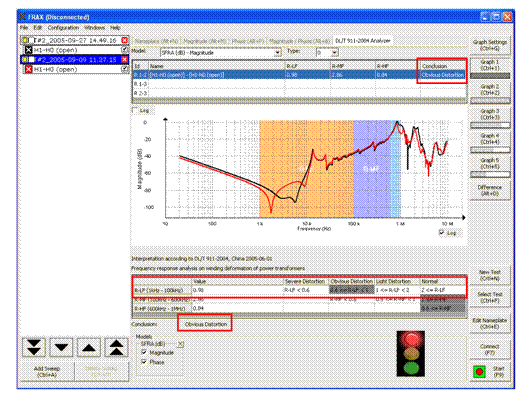Image resolution: width=529 pixels, height=397 pixels.
Task: Select the R 1-3 row in results table
Action: [x=300, y=84]
